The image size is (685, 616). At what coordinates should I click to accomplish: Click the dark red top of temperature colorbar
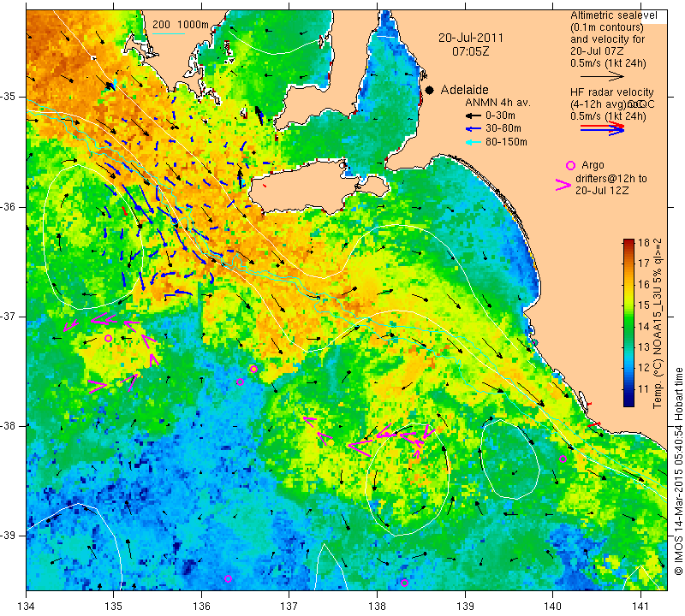point(628,242)
